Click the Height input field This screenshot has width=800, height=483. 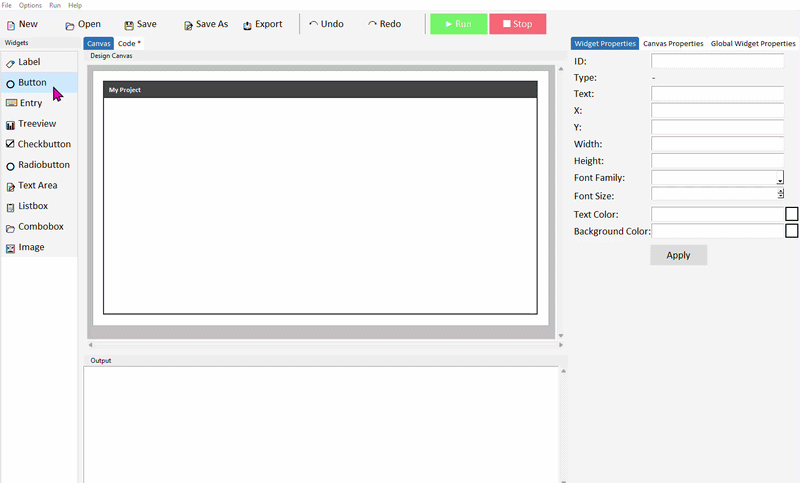click(717, 161)
